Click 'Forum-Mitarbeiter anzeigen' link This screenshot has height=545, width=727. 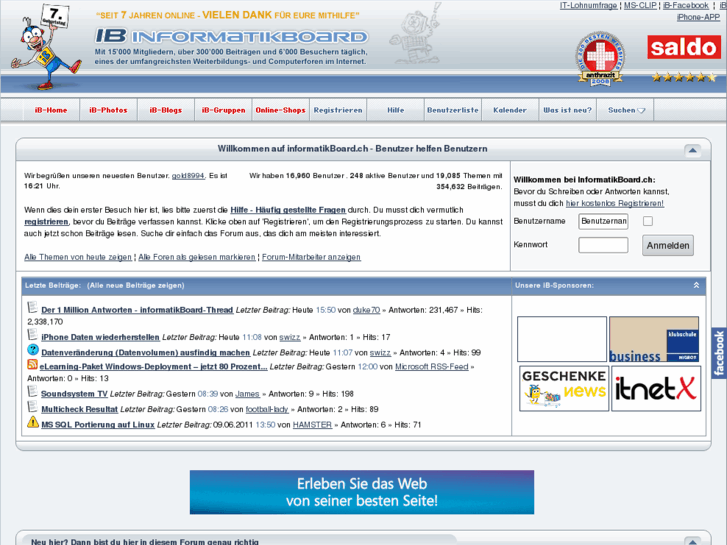pyautogui.click(x=311, y=257)
